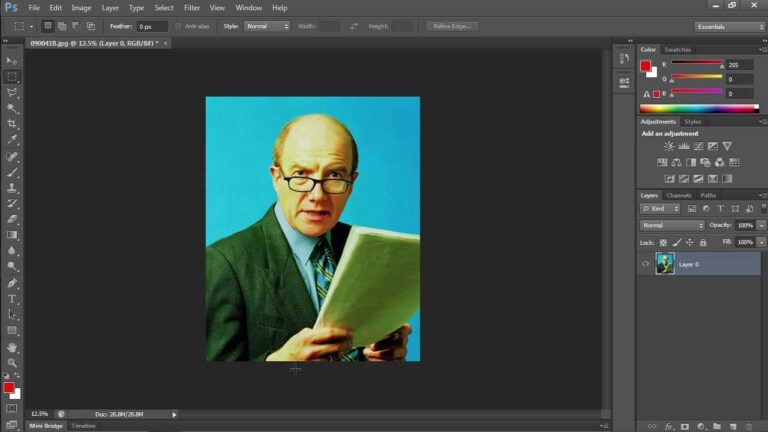Choose the Hand tool
768x432 pixels.
[x=12, y=347]
